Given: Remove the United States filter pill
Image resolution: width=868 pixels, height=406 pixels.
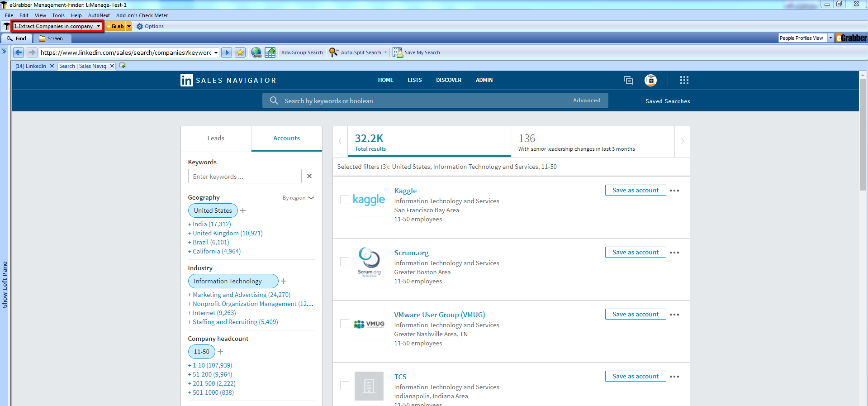Looking at the screenshot, I should coord(213,210).
